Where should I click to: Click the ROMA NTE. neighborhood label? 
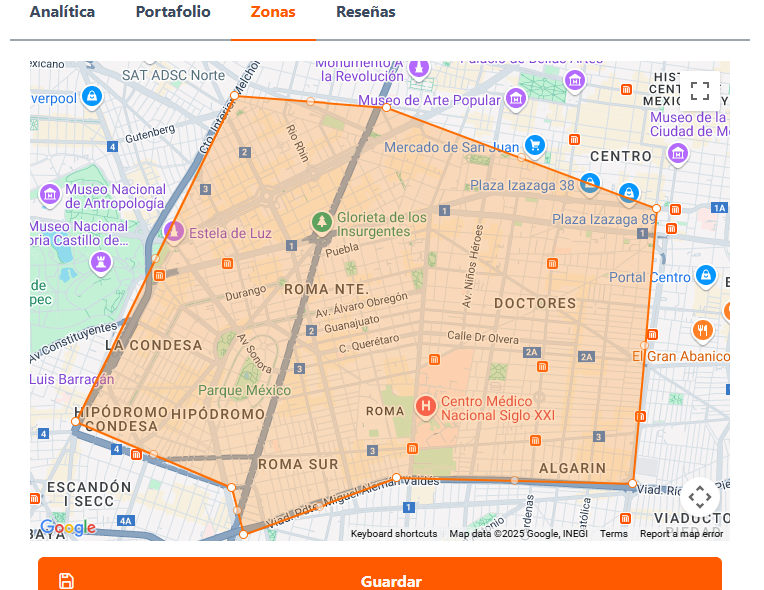coord(327,289)
